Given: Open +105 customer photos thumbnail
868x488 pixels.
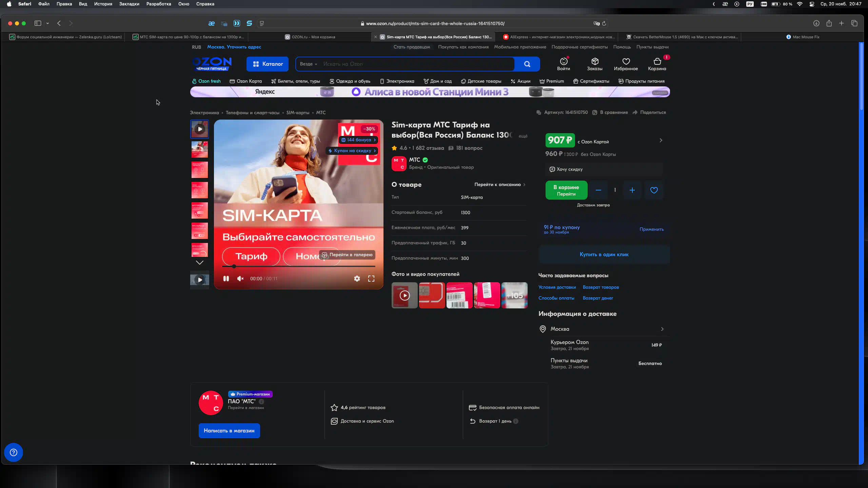Looking at the screenshot, I should (x=514, y=296).
